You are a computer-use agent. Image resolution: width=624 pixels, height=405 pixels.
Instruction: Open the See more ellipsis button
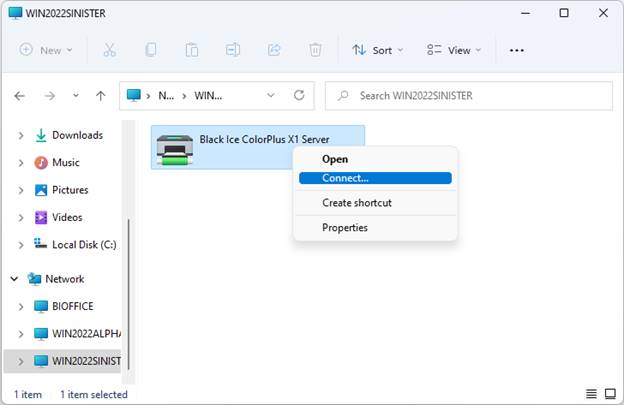[x=517, y=50]
